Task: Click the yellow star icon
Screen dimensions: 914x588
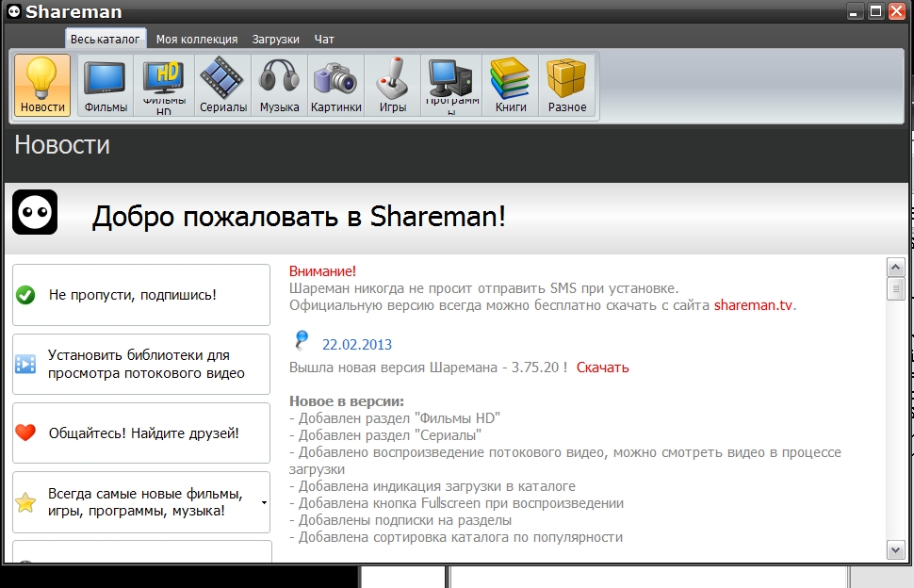Action: pyautogui.click(x=25, y=501)
